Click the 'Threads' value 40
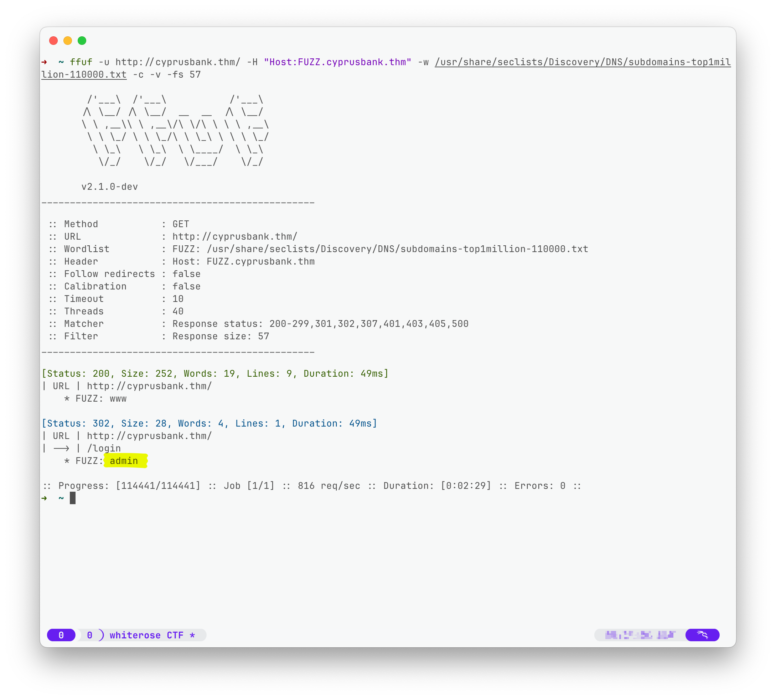 178,311
